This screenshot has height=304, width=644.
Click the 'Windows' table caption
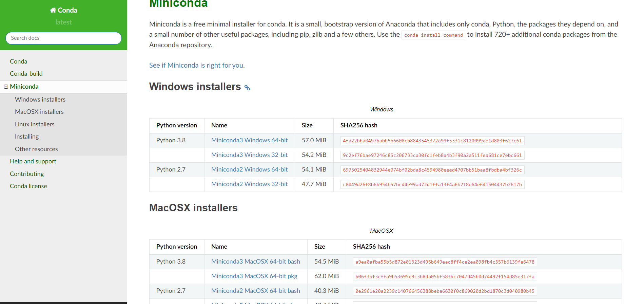(x=382, y=109)
